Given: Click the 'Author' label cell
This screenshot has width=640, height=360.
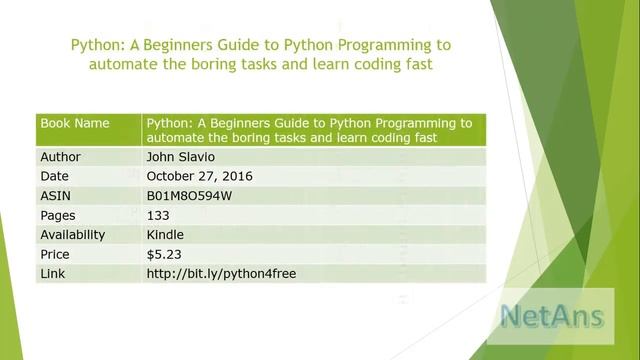Looking at the screenshot, I should point(89,157).
